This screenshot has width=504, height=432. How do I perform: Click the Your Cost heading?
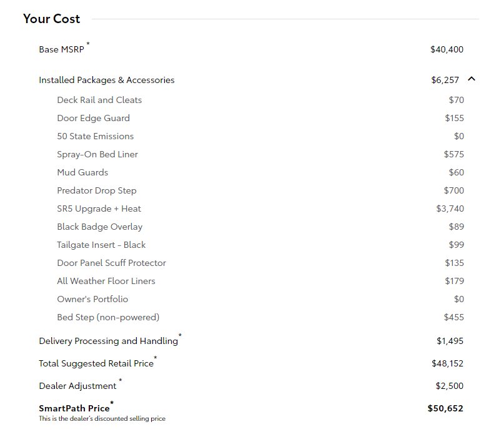point(51,19)
